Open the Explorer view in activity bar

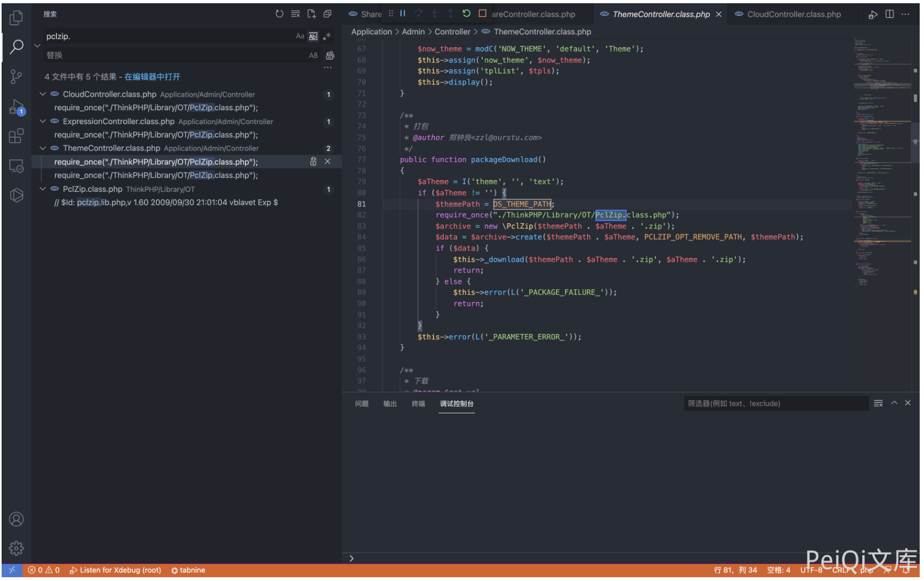tap(16, 18)
